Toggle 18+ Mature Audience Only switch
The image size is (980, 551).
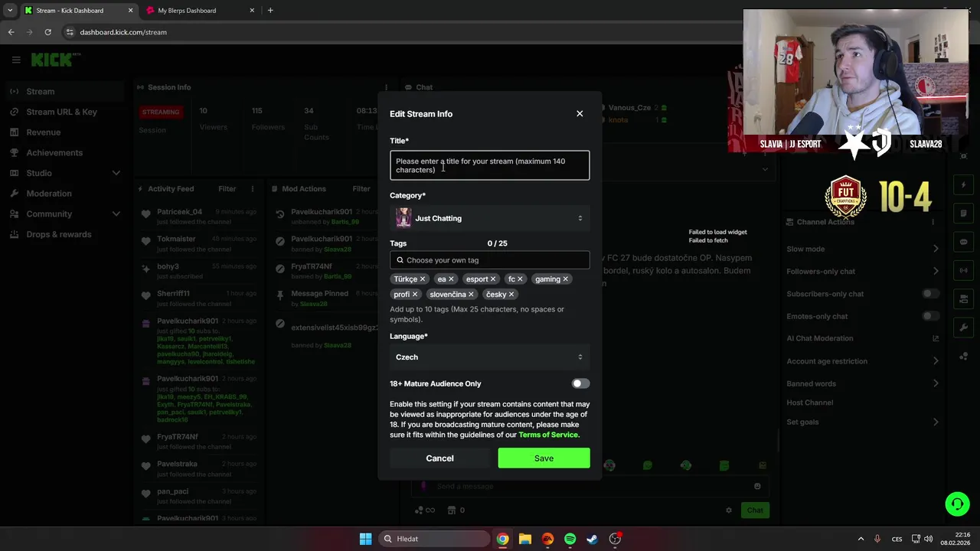[580, 383]
